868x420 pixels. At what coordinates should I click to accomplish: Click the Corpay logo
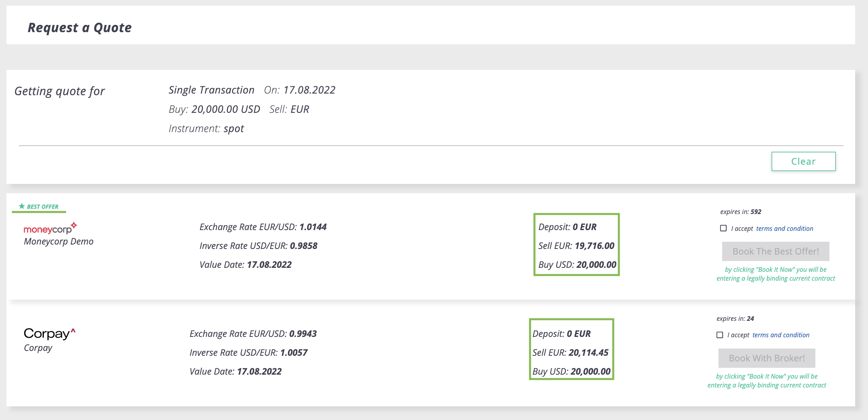pyautogui.click(x=49, y=333)
